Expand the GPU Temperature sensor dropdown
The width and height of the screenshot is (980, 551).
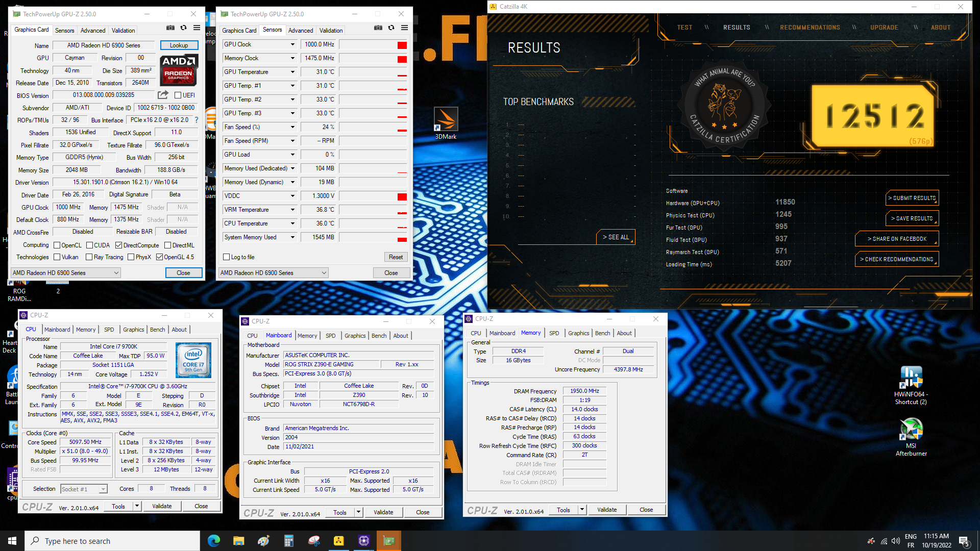pyautogui.click(x=292, y=72)
